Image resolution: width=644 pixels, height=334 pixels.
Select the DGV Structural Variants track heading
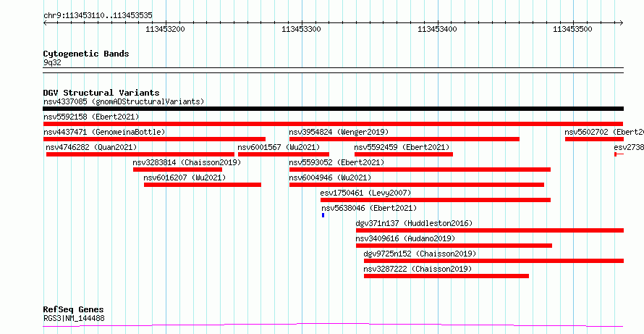(101, 93)
